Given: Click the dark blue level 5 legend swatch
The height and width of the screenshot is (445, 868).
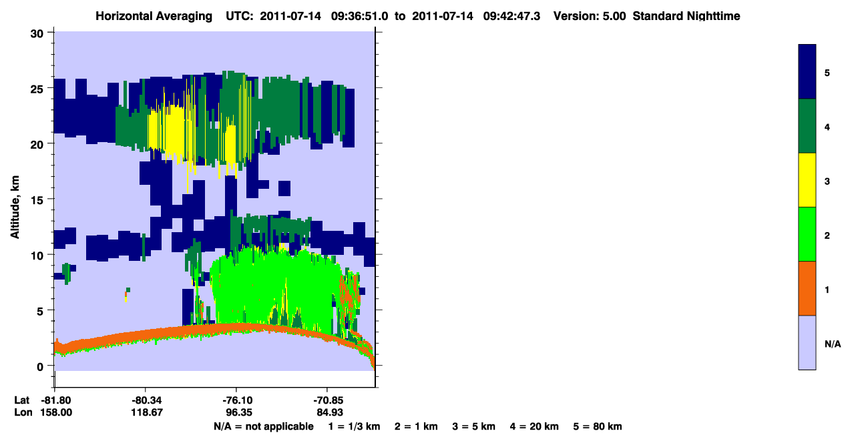Looking at the screenshot, I should (807, 71).
